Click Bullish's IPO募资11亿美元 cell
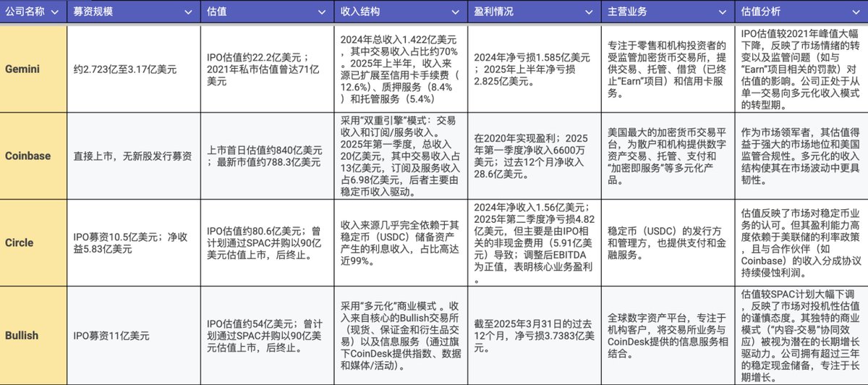This screenshot has height=385, width=868. click(x=133, y=334)
